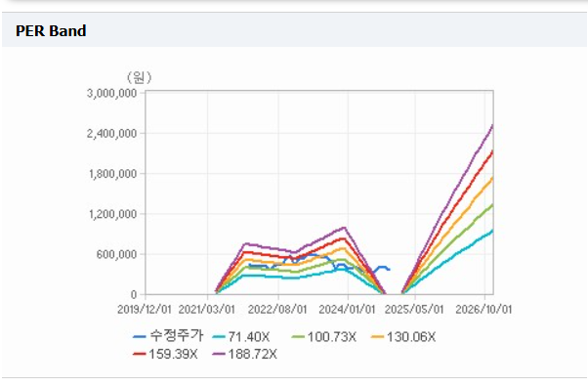588x387 pixels.
Task: Select the 130.06X legend entry
Action: (x=403, y=337)
